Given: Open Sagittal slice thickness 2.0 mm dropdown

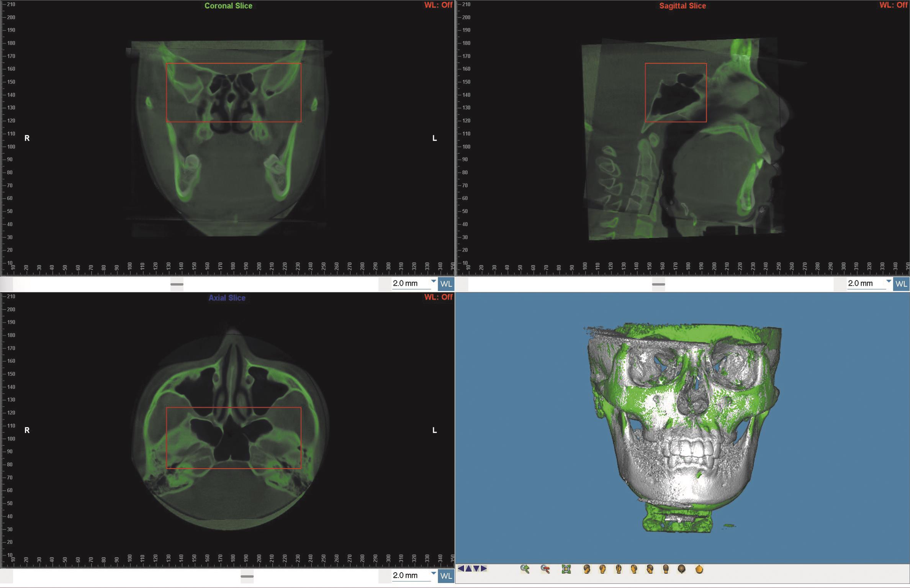Looking at the screenshot, I should point(888,282).
